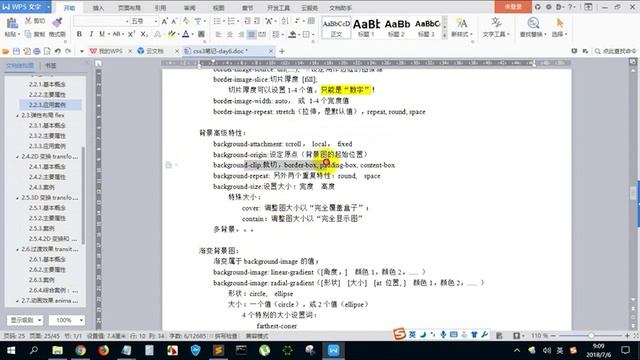Open the 视图 ribbon tab

point(219,8)
